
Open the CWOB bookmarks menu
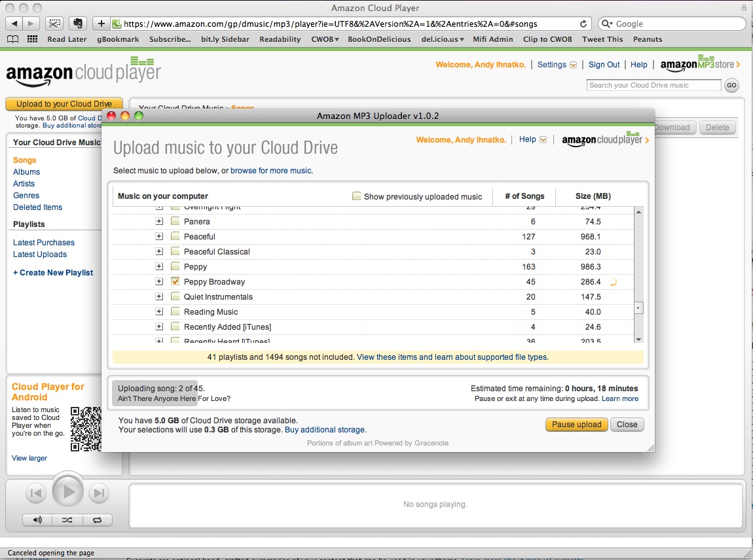coord(324,39)
